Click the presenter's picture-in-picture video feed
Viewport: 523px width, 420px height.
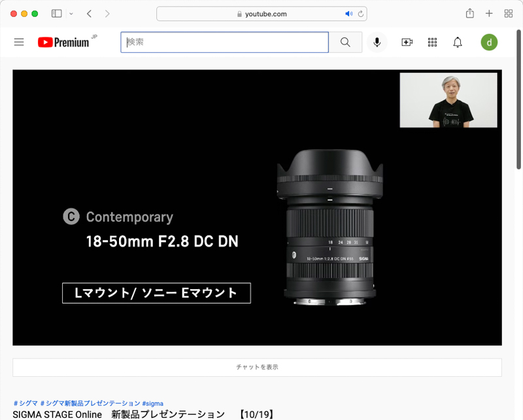tap(449, 100)
